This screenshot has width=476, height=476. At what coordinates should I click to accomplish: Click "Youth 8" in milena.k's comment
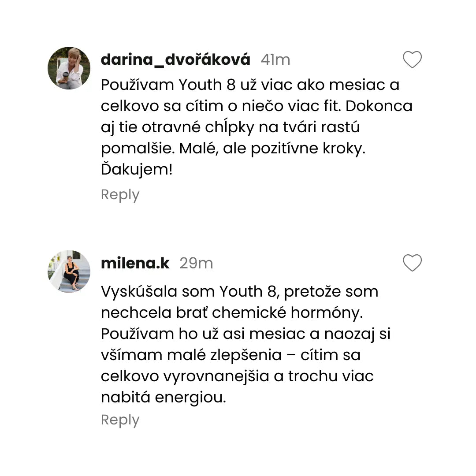tap(248, 291)
